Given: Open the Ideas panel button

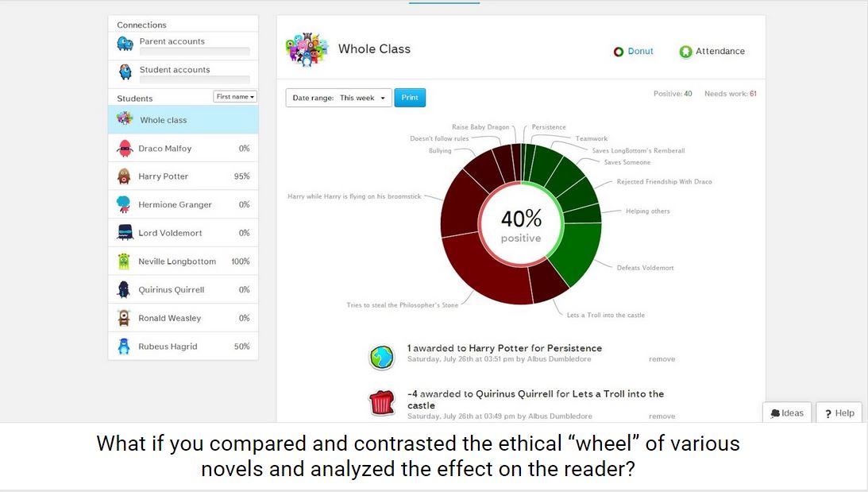Looking at the screenshot, I should coord(787,413).
